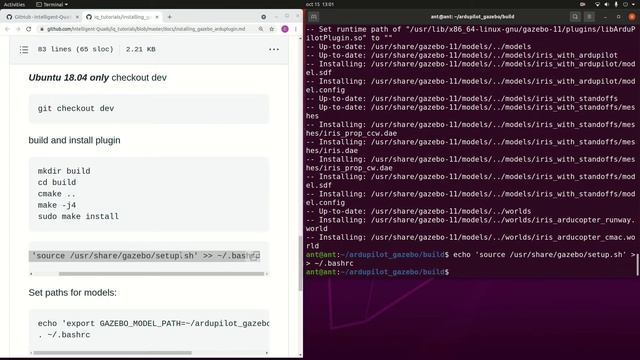The width and height of the screenshot is (640, 360).
Task: Open the clock 'oct 15 13:01' in top bar
Action: tap(320, 4)
